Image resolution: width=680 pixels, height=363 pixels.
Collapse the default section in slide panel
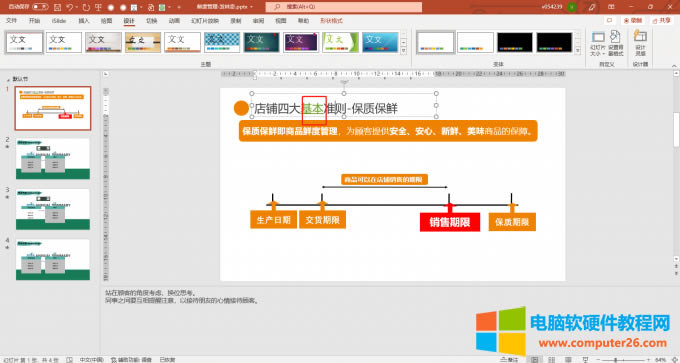9,79
